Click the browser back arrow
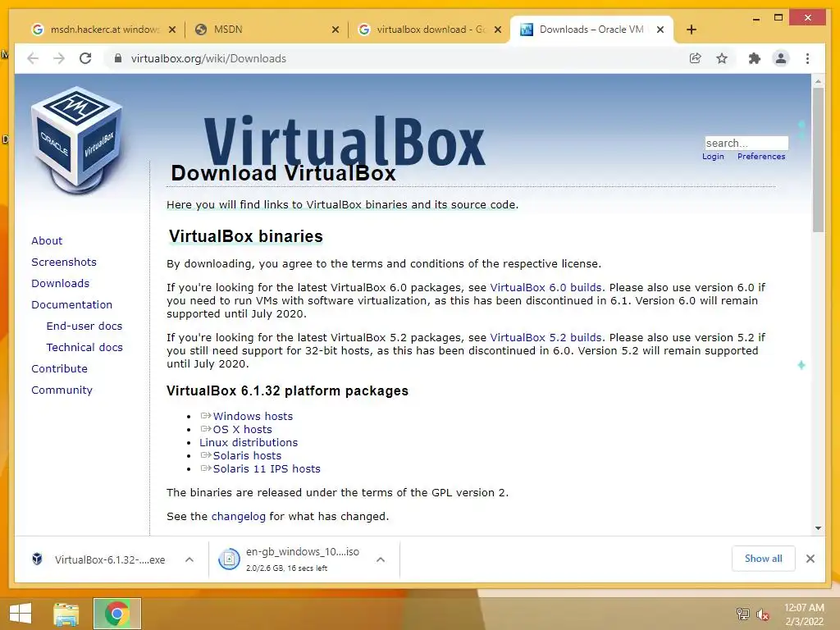840x630 pixels. coord(33,58)
